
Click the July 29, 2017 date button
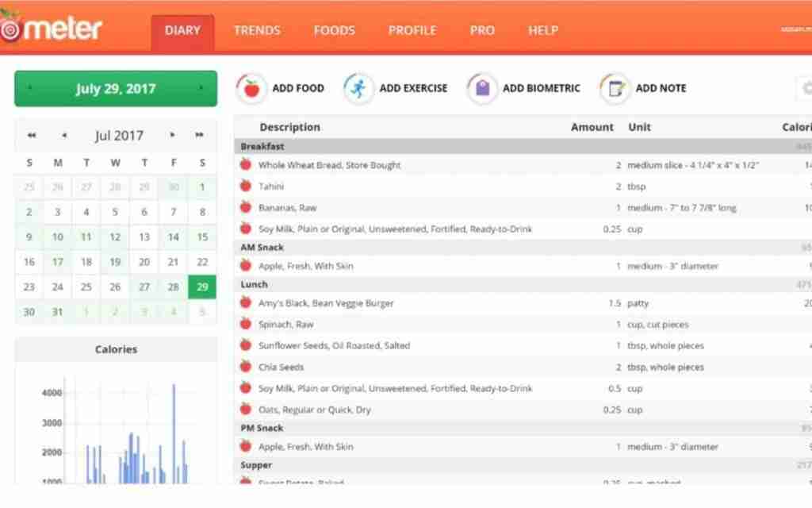click(x=116, y=89)
